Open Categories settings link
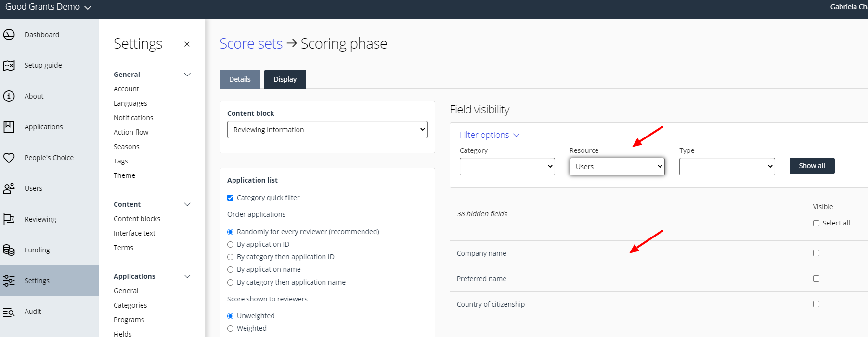This screenshot has width=868, height=337. 130,305
